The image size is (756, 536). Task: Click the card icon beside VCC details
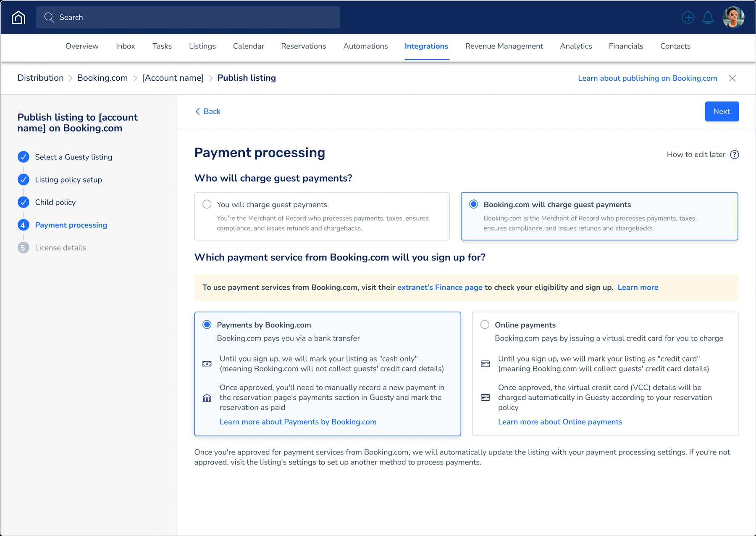click(486, 398)
